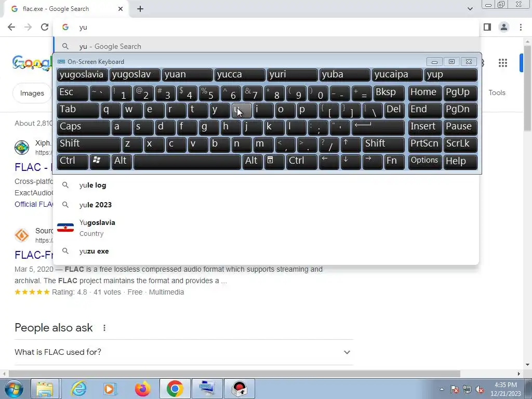
Task: Click the down arrow key
Action: click(x=351, y=162)
